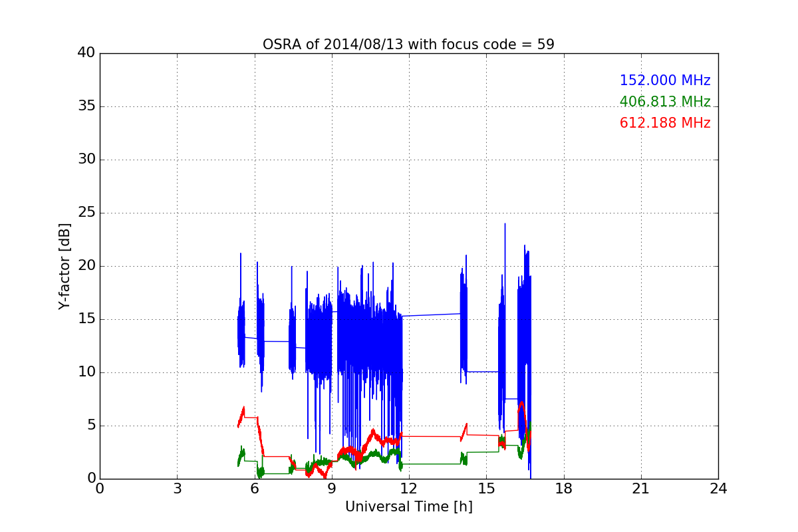Click the y-axis tick label 40
The width and height of the screenshot is (798, 532).
[86, 53]
